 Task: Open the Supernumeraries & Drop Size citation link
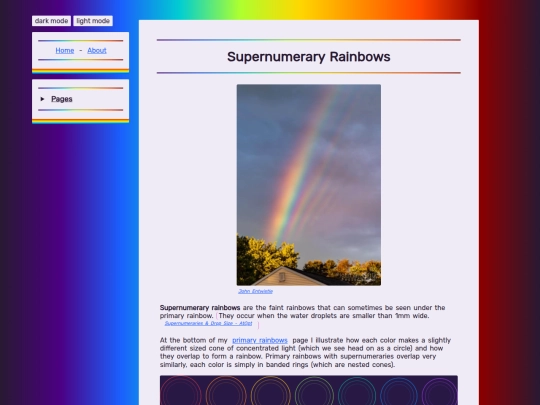208,323
